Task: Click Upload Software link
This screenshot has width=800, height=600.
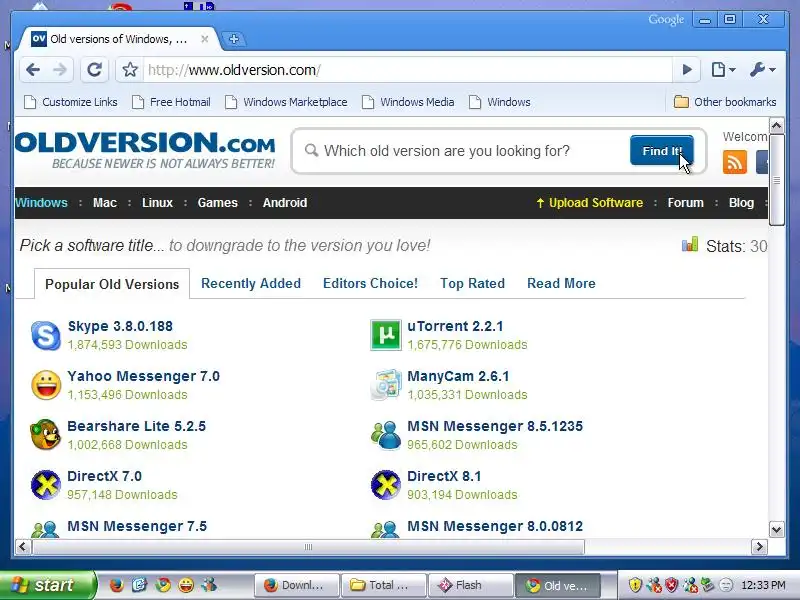Action: (589, 203)
